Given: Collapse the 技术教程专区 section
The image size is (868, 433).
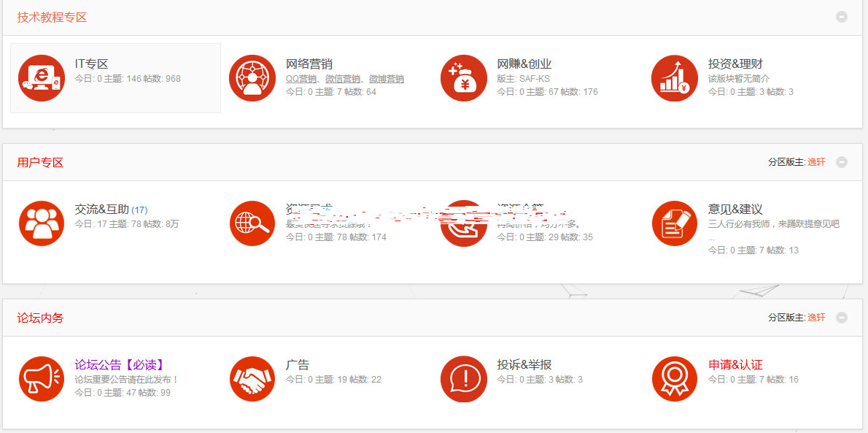Looking at the screenshot, I should pyautogui.click(x=842, y=17).
